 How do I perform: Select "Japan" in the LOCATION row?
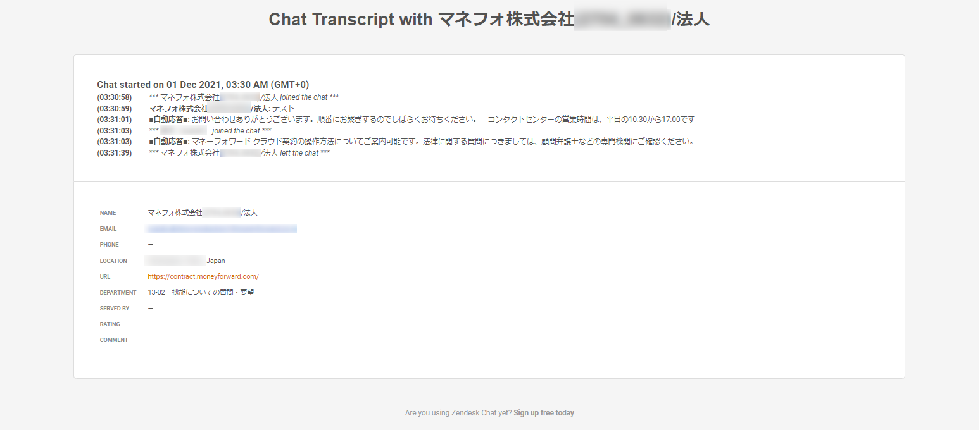(216, 261)
